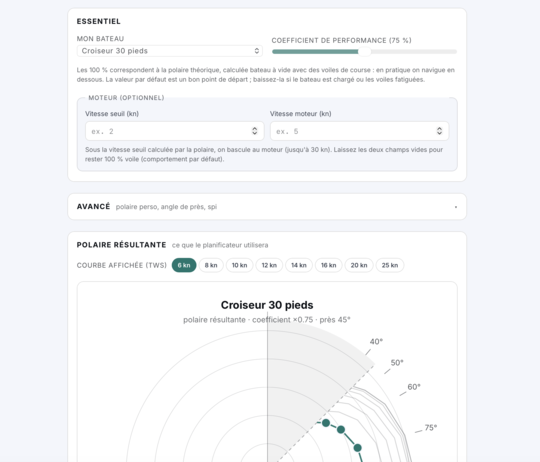Switch to the 20 kn curve

coord(359,265)
